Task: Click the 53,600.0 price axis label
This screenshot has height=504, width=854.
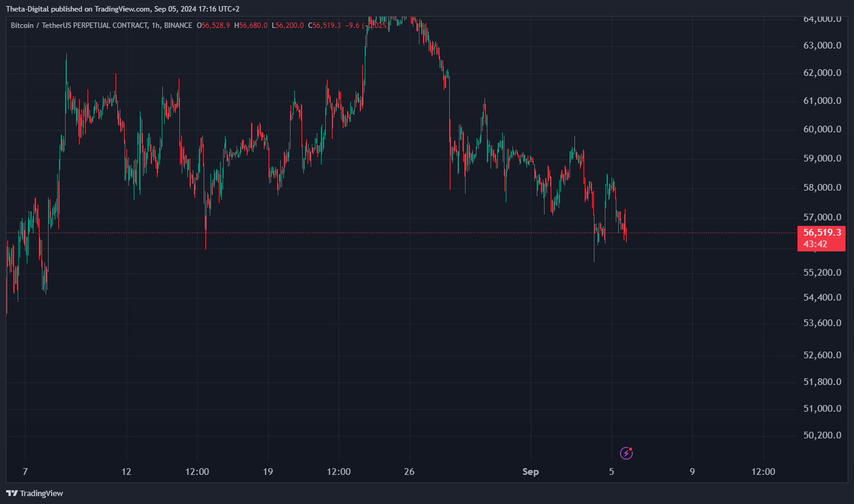Action: pyautogui.click(x=822, y=323)
